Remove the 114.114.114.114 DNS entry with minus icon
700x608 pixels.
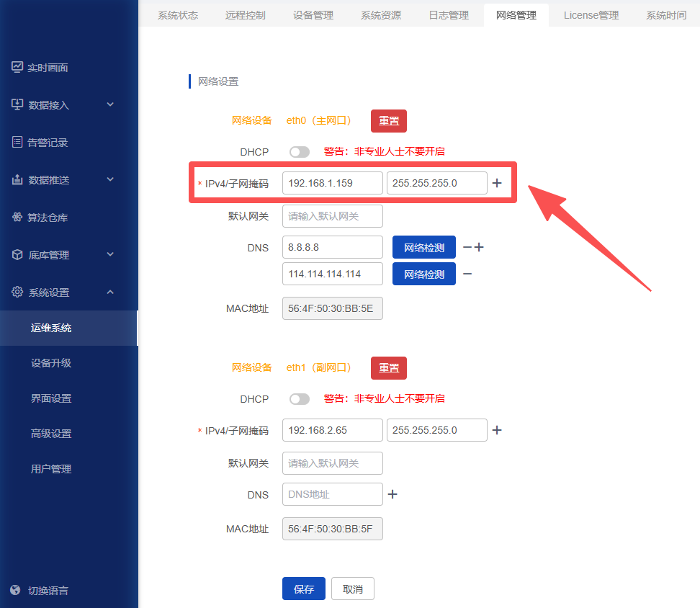tap(467, 274)
